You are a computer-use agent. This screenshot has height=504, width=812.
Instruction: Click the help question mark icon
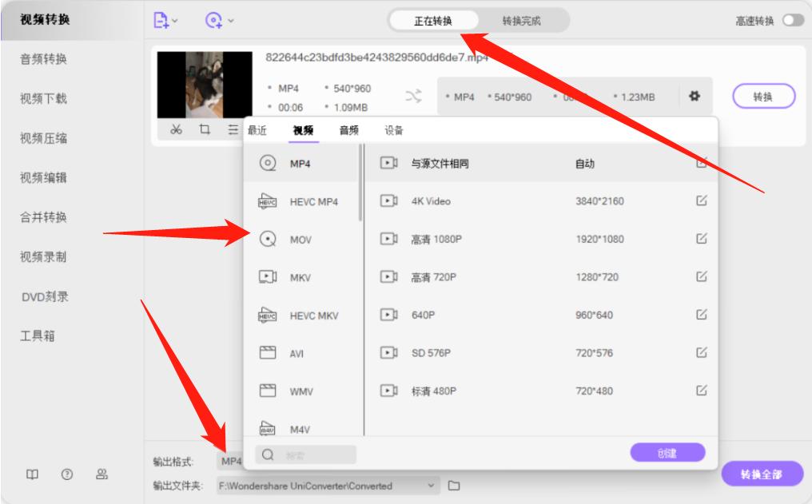[67, 474]
